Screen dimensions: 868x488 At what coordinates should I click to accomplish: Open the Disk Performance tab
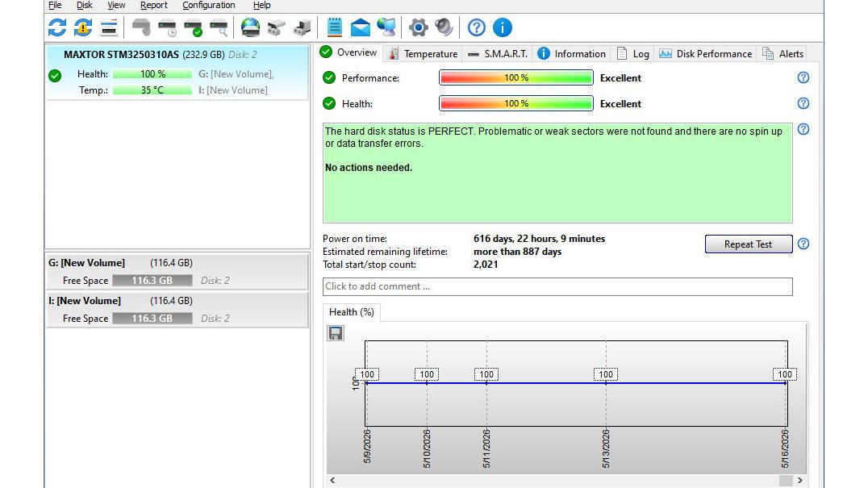[x=705, y=54]
